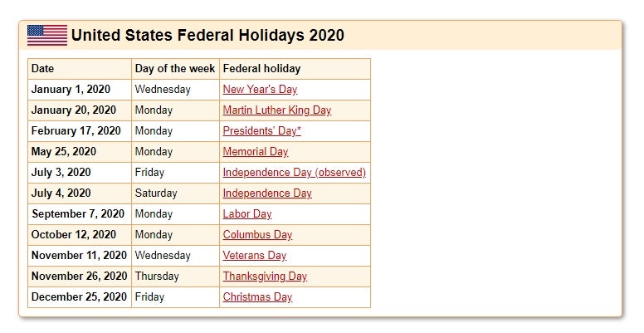Open the Columbus Day link
This screenshot has height=333, width=644.
[257, 235]
